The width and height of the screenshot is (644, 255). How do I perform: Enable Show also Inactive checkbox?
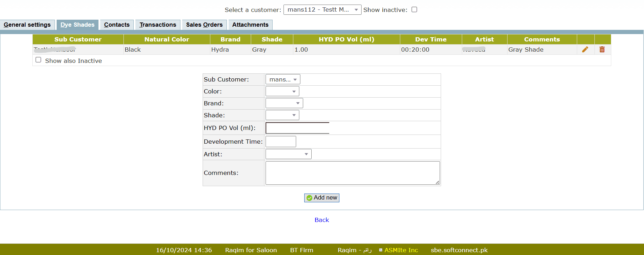coord(38,60)
